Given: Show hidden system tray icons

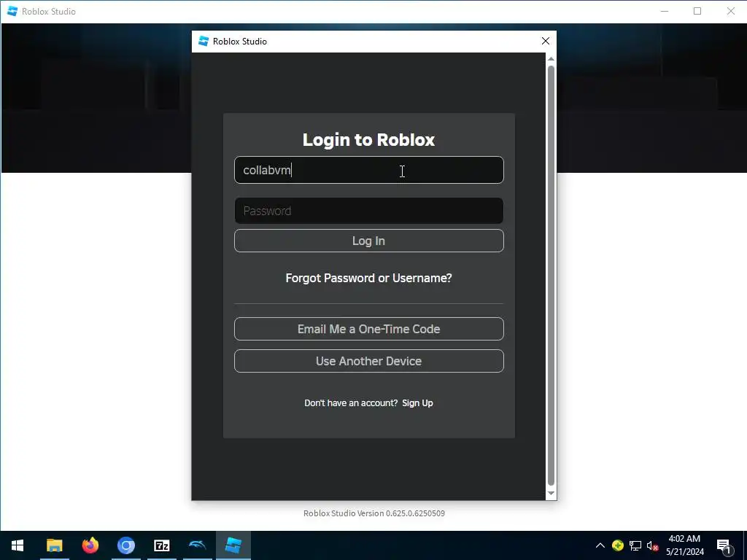Looking at the screenshot, I should pyautogui.click(x=600, y=545).
